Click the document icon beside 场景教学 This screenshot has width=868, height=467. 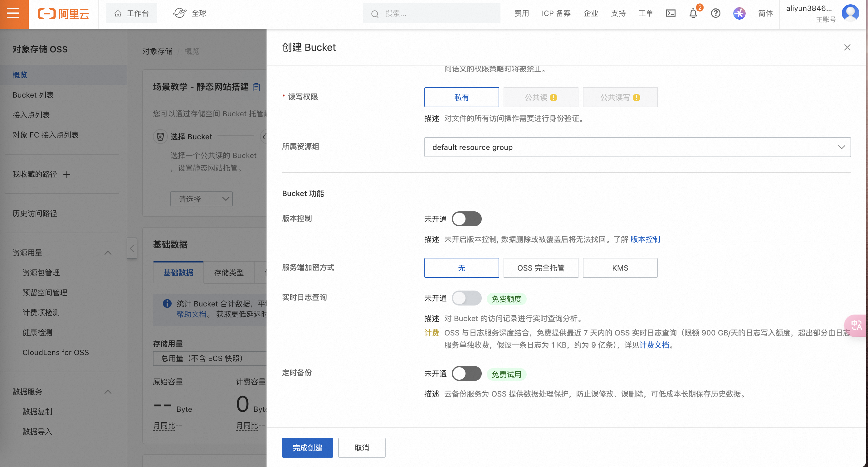256,87
